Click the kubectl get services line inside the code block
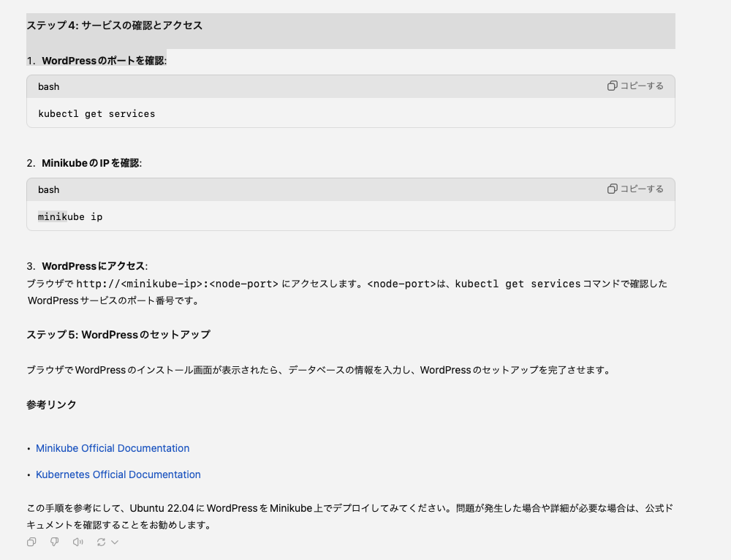This screenshot has height=560, width=731. [96, 114]
